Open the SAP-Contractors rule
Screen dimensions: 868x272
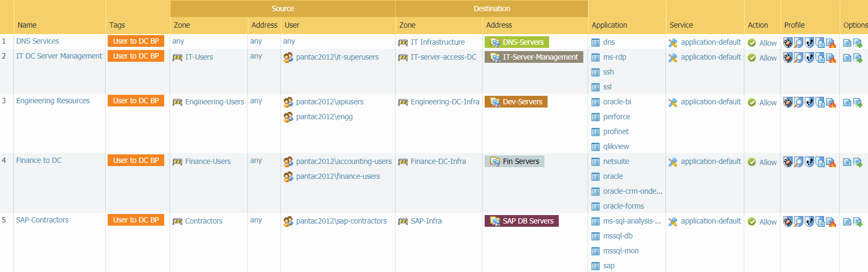pyautogui.click(x=42, y=220)
